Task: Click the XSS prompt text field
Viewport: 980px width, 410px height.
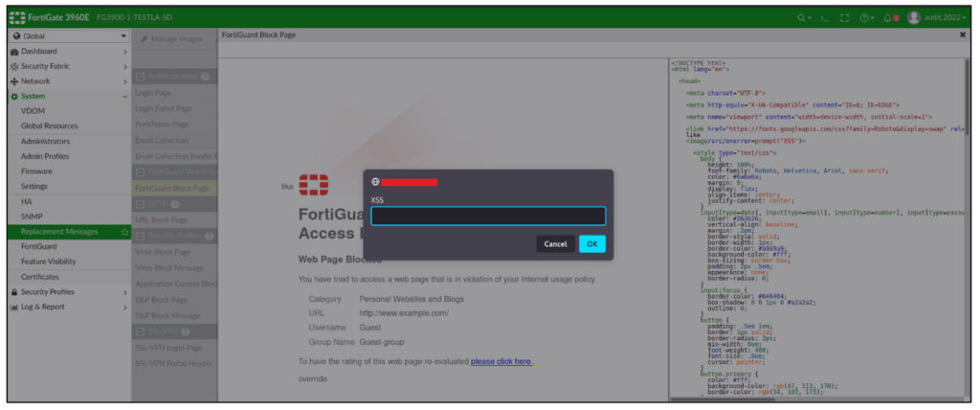Action: [x=488, y=216]
